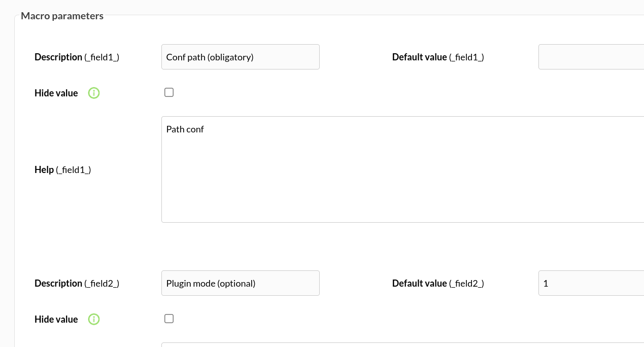Focus Default value (_field2_) input containing 1
The height and width of the screenshot is (347, 644).
[591, 283]
